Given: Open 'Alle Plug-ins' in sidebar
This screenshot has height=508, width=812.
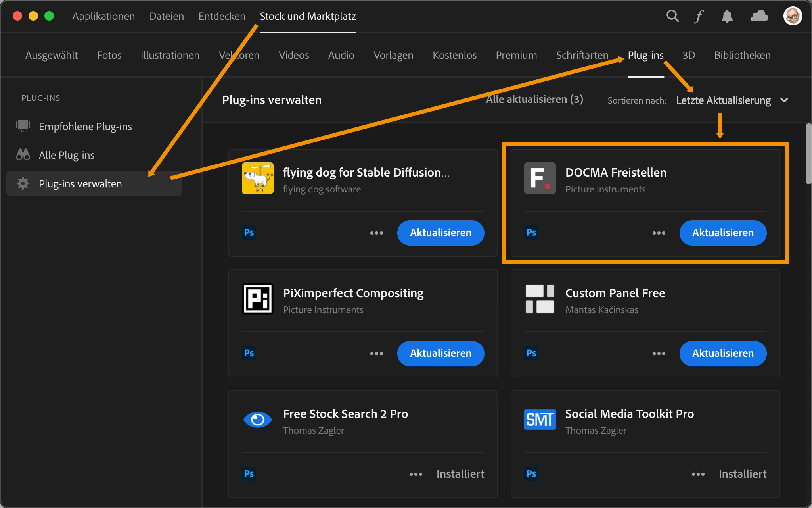Looking at the screenshot, I should coord(67,155).
